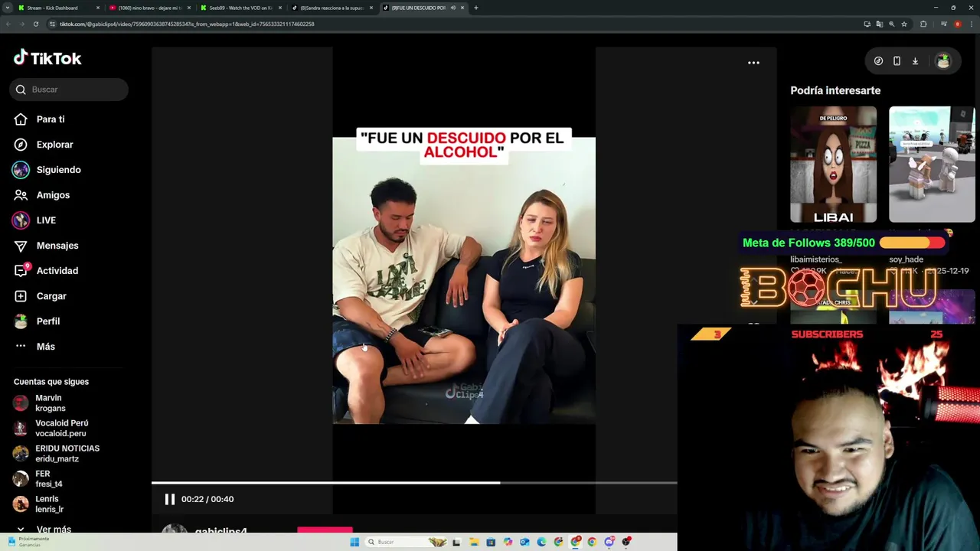Expand the Más menu
The image size is (980, 551).
pos(45,347)
